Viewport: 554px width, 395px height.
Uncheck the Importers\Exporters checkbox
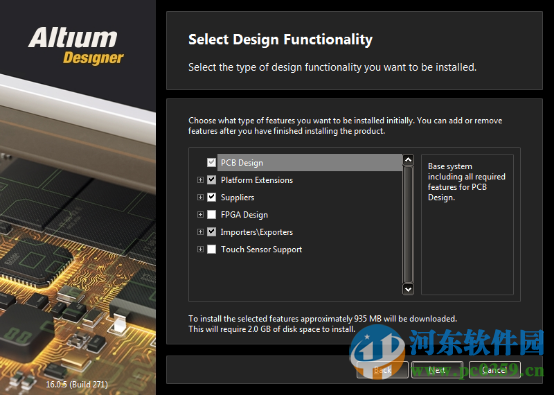point(211,232)
